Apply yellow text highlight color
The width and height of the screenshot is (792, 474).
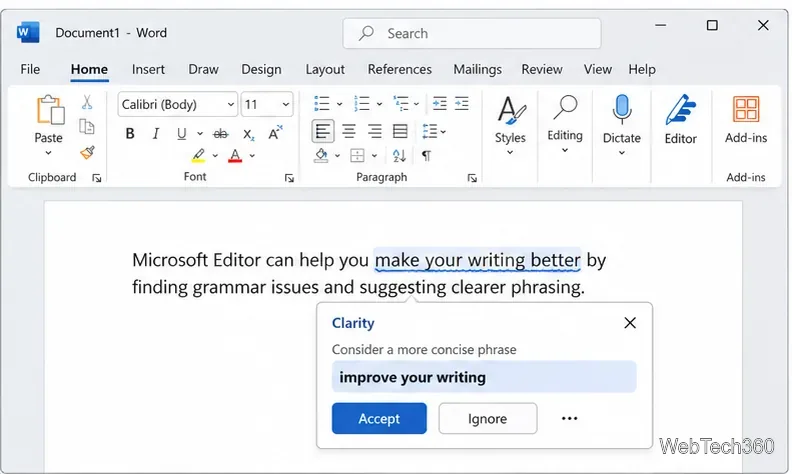tap(199, 155)
